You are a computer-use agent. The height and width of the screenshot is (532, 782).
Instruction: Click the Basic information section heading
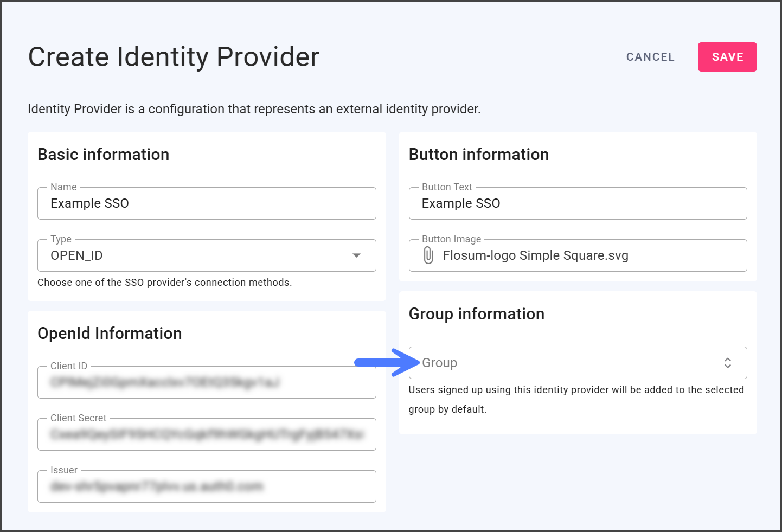pos(103,155)
